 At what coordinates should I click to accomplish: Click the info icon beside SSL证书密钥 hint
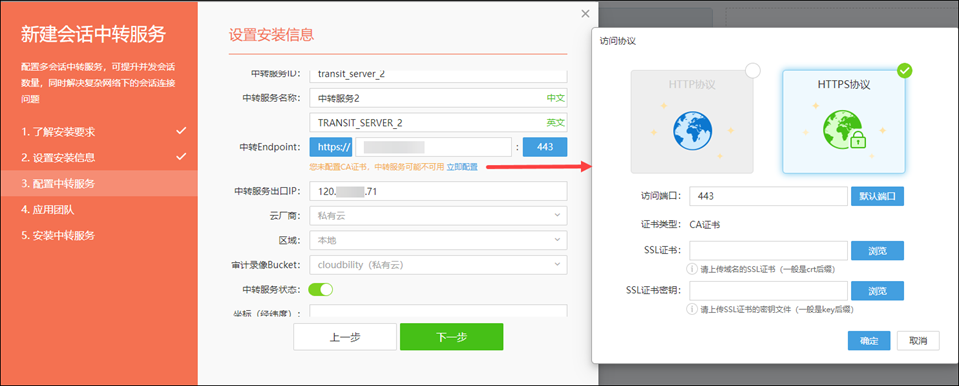[692, 309]
